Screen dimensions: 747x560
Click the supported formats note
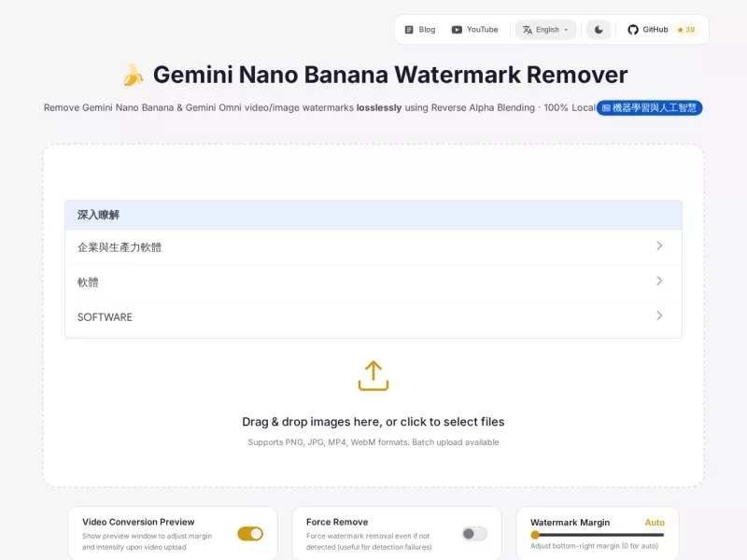point(373,442)
